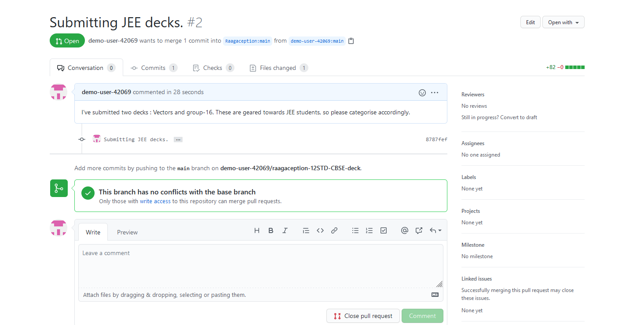Open the Conversation tab
Image resolution: width=644 pixels, height=325 pixels.
86,68
